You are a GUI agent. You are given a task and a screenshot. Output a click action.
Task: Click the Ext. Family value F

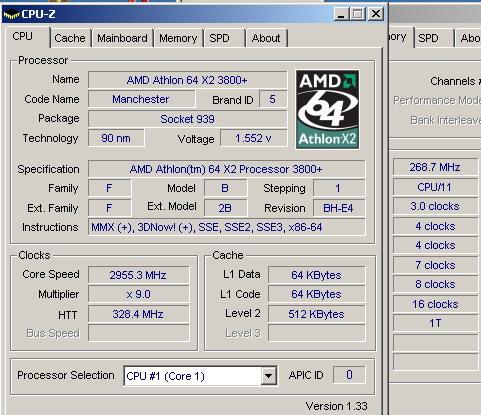pyautogui.click(x=109, y=208)
